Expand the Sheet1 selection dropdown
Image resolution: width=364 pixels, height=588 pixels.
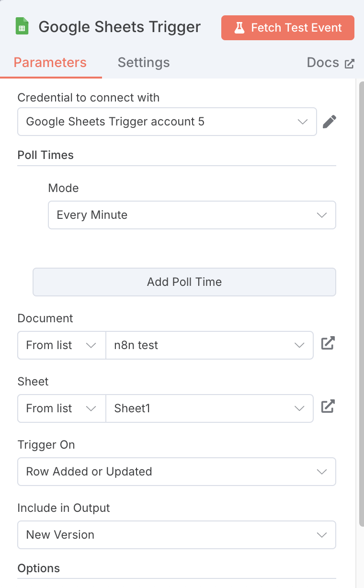pos(209,408)
